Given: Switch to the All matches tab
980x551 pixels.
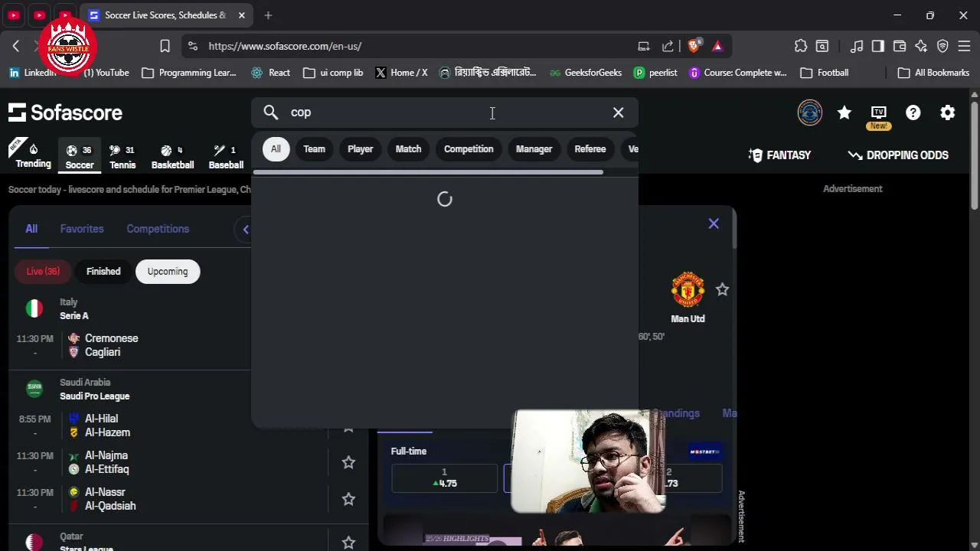Looking at the screenshot, I should 31,229.
